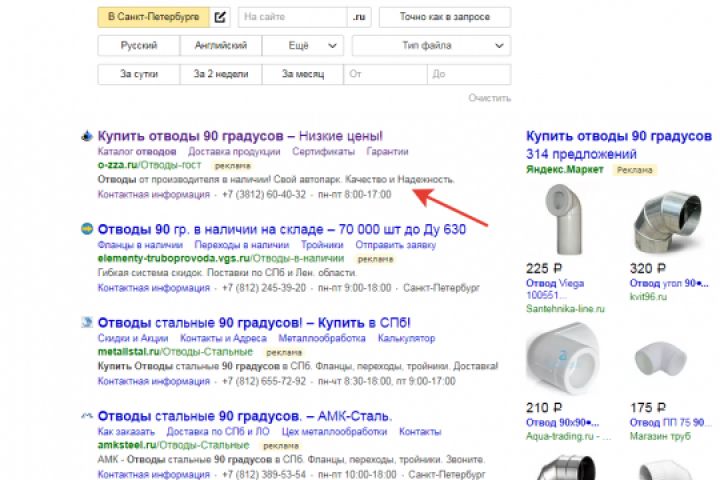720x480 pixels.
Task: Click amksteel.ru/Отводы-Стальные URL
Action: pyautogui.click(x=174, y=445)
